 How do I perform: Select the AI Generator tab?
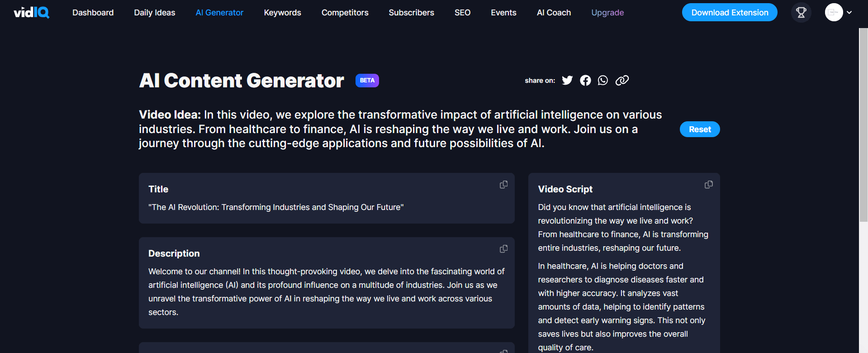point(219,13)
